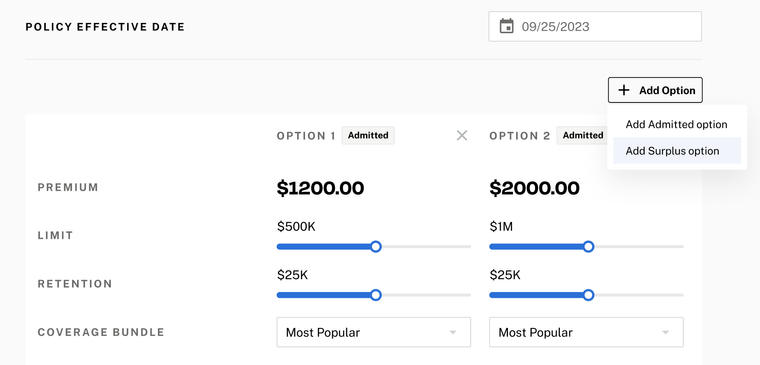Click the Admitted badge next to Option 2
The image size is (760, 365).
tap(583, 135)
